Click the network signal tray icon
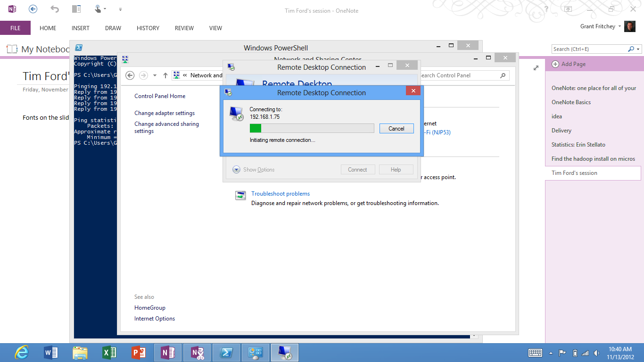The height and width of the screenshot is (362, 644). click(x=585, y=353)
